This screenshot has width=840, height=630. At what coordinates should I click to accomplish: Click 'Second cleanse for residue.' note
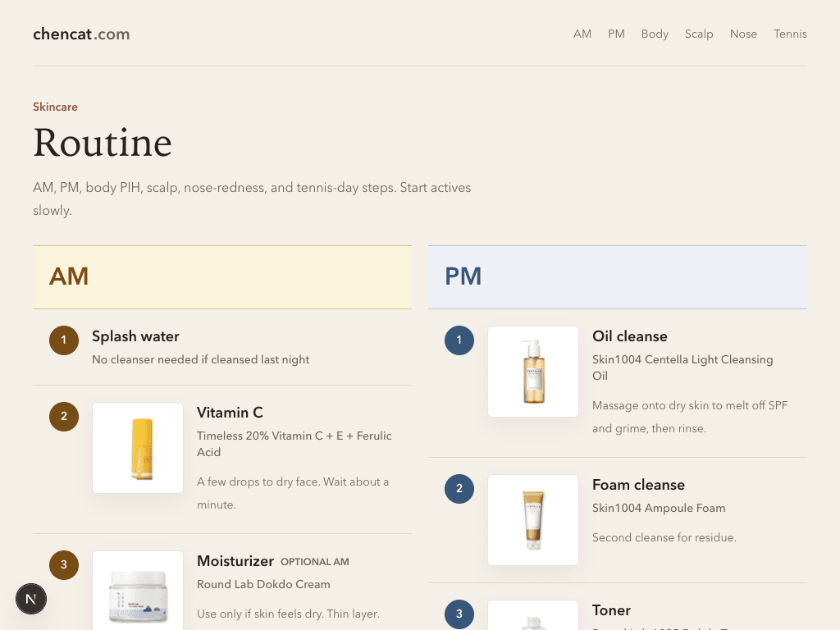tap(664, 537)
